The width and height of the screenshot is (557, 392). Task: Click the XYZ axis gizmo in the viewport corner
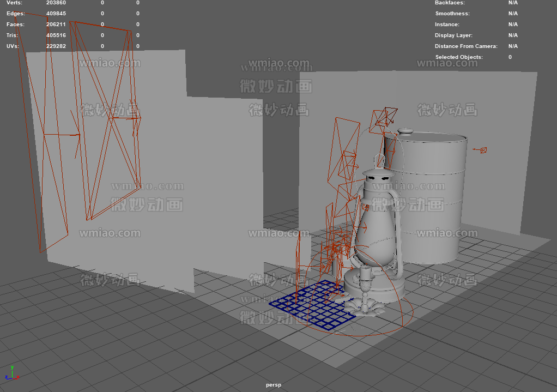(x=11, y=373)
